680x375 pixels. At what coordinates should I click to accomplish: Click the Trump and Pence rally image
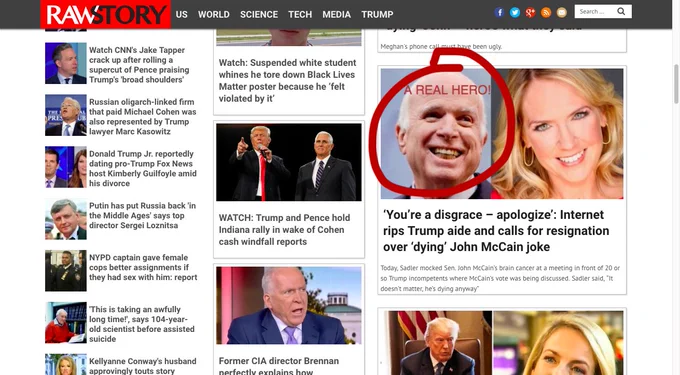289,162
